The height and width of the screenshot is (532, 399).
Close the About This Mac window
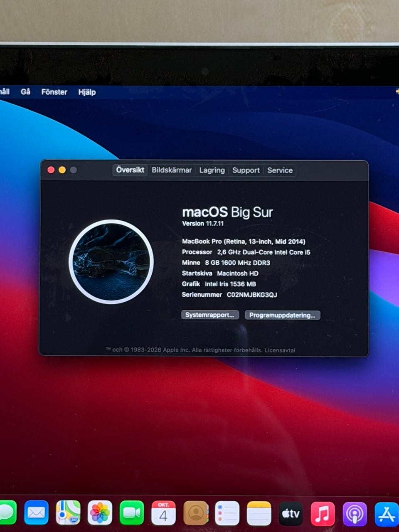tap(51, 170)
